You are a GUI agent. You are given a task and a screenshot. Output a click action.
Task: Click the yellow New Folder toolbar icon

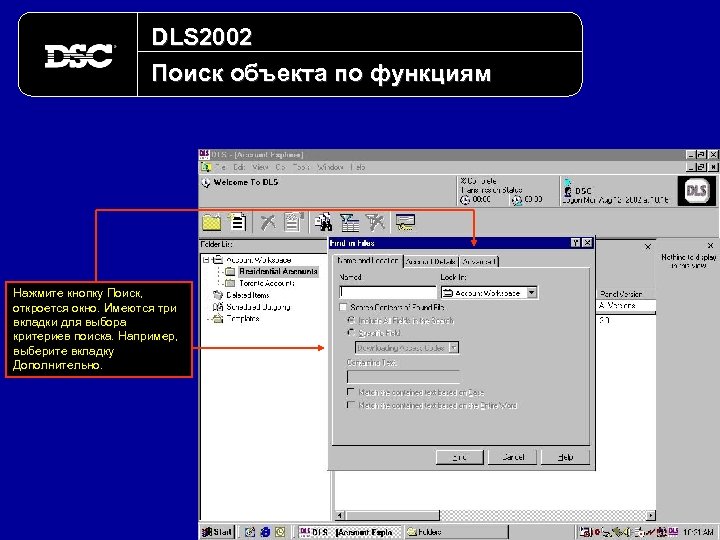click(x=212, y=223)
